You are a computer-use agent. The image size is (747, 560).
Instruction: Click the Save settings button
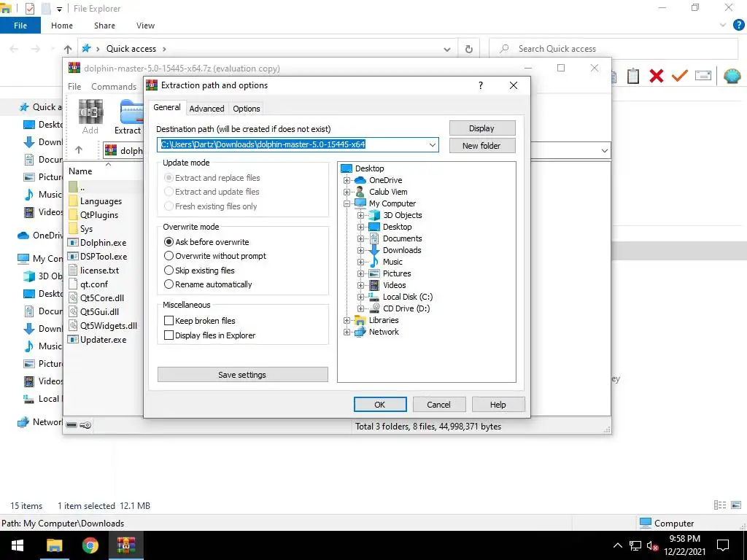[242, 375]
